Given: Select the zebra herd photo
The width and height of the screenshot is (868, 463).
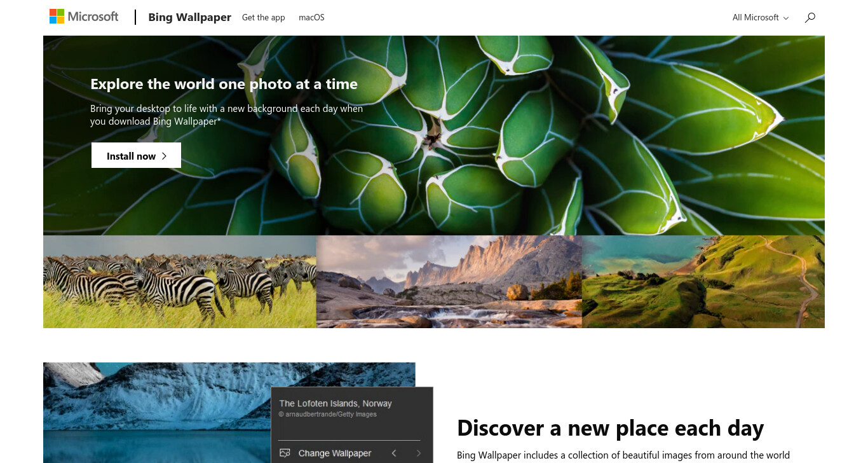Looking at the screenshot, I should click(x=180, y=282).
